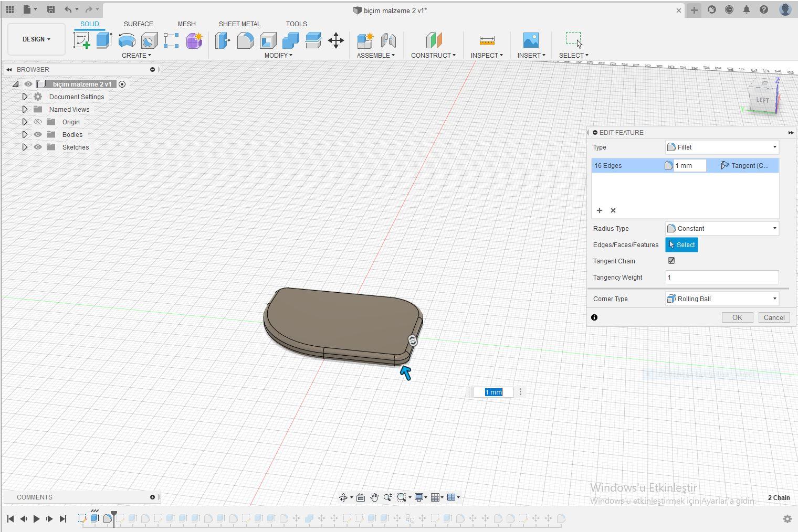Select the Measure inspect icon

(x=487, y=40)
